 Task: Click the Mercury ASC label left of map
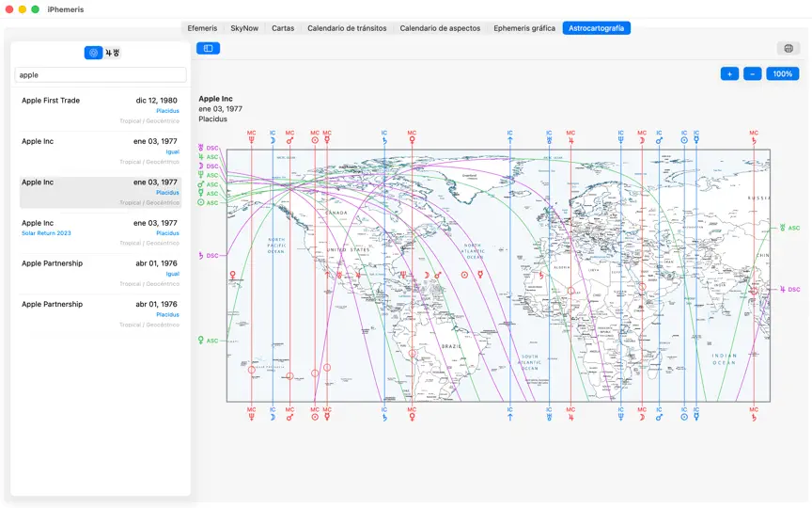(x=209, y=194)
